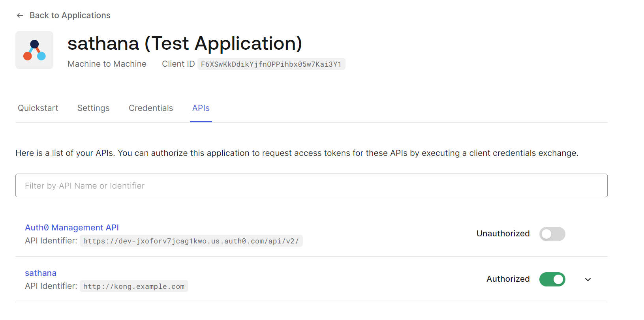
Task: Expand the sathana API permissions chevron
Action: (588, 279)
